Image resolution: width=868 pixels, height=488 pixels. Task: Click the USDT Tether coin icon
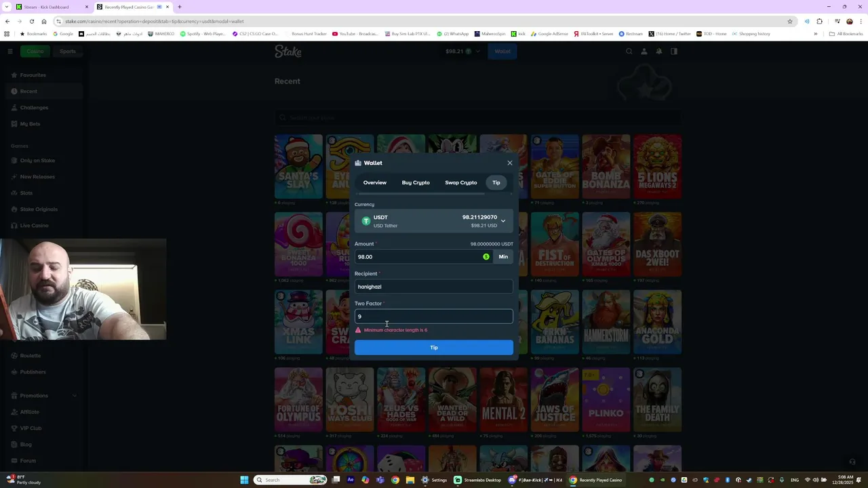(x=366, y=221)
